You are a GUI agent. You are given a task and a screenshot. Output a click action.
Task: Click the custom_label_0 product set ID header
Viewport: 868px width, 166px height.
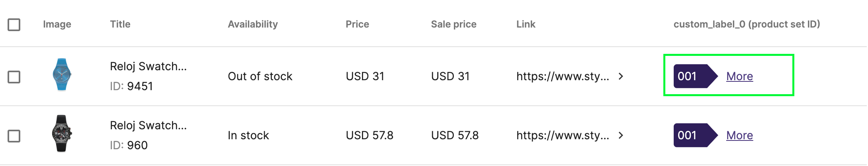747,24
